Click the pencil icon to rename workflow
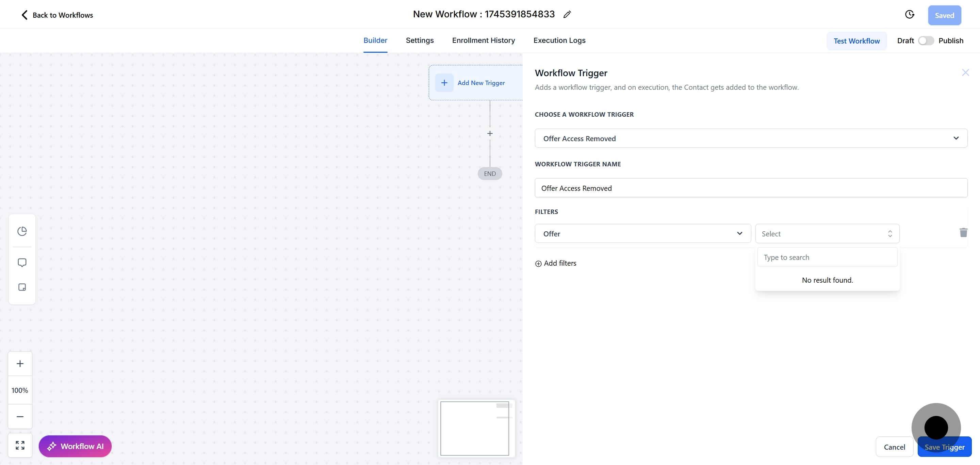Image resolution: width=980 pixels, height=465 pixels. (x=567, y=14)
